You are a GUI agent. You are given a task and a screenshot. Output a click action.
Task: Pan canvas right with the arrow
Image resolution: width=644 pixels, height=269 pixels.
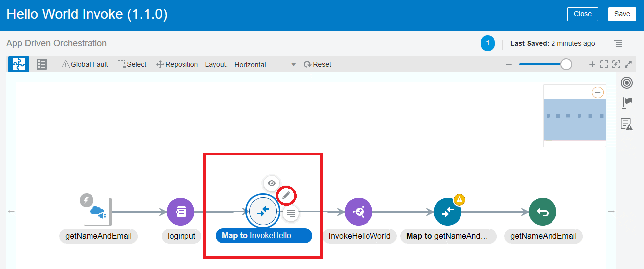click(611, 212)
